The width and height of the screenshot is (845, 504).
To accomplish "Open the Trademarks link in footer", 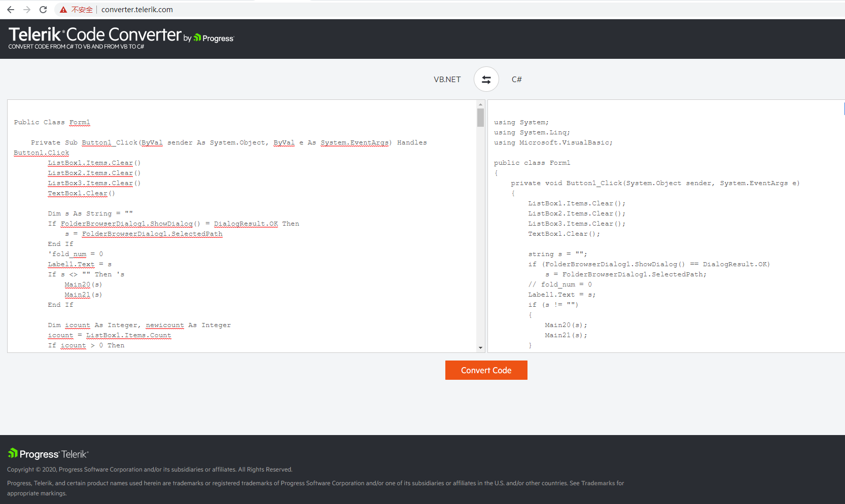I will (598, 483).
